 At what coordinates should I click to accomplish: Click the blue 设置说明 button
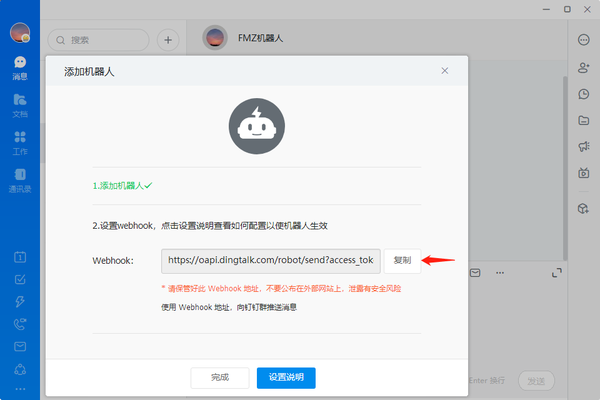[x=286, y=377]
